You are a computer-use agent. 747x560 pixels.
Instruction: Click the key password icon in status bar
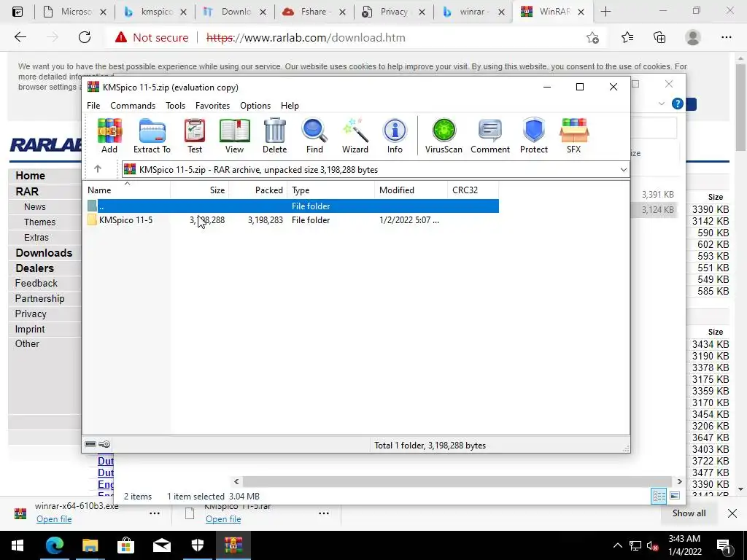(x=104, y=444)
